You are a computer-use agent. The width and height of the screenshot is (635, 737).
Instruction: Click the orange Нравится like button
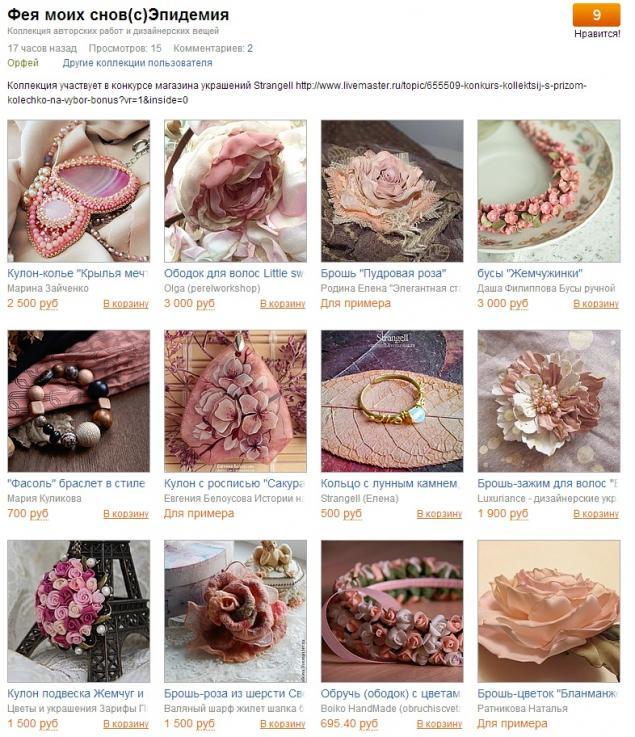(596, 15)
